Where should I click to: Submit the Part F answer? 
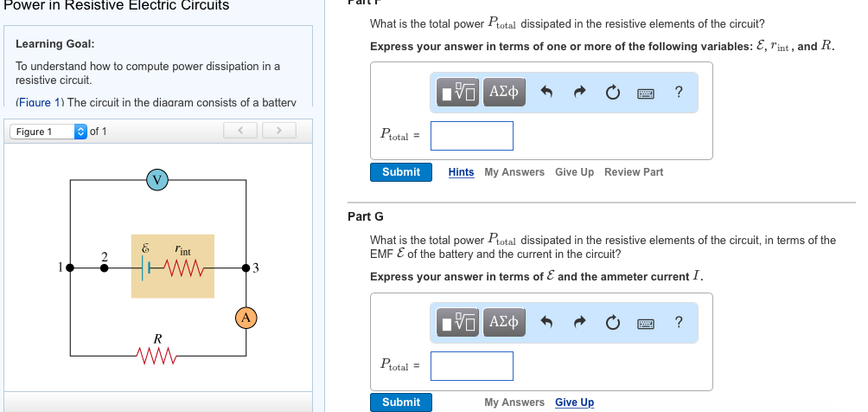pos(401,172)
